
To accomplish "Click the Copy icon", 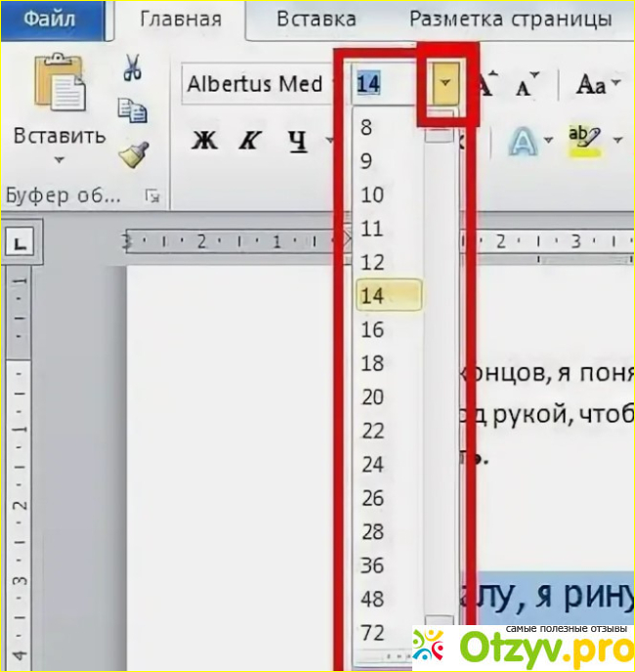I will tap(132, 110).
